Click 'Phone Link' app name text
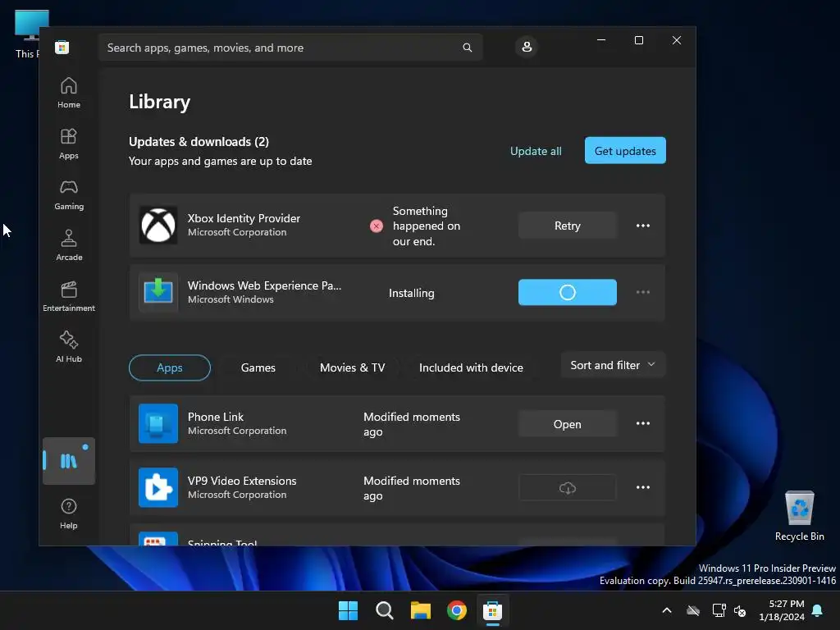 point(216,417)
